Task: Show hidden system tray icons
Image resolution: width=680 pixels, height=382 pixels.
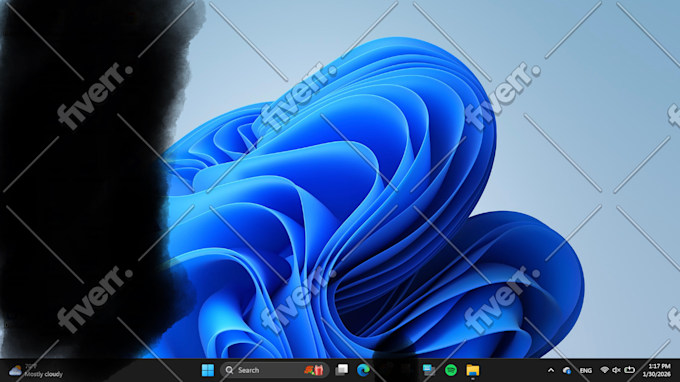Action: point(551,370)
